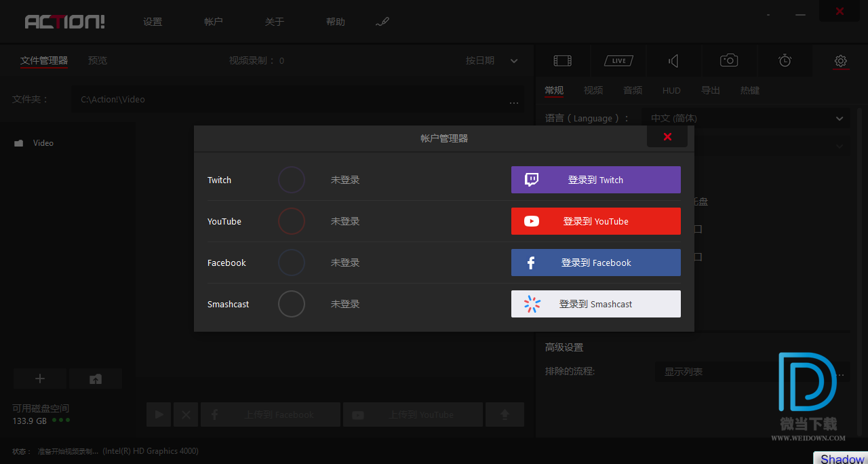The width and height of the screenshot is (868, 464).
Task: Click the 未登录 status in Twitch row
Action: click(x=345, y=180)
